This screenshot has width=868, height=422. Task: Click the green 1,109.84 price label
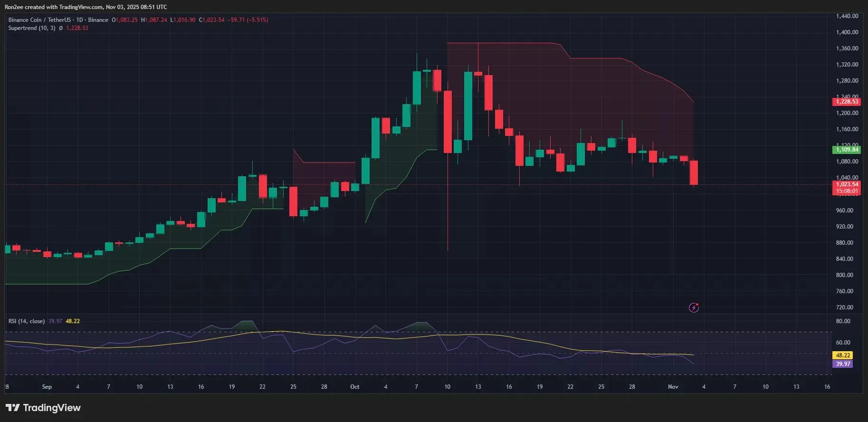coord(848,150)
